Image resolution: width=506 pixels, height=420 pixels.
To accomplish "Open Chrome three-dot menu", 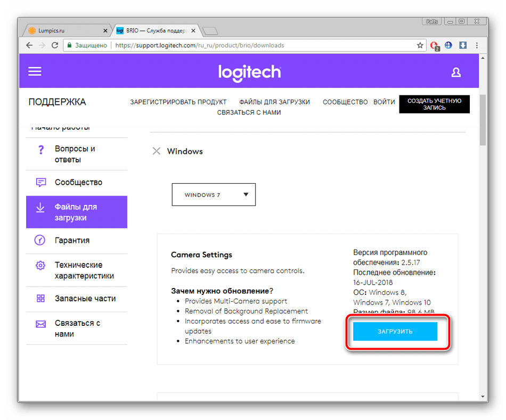I will (477, 45).
